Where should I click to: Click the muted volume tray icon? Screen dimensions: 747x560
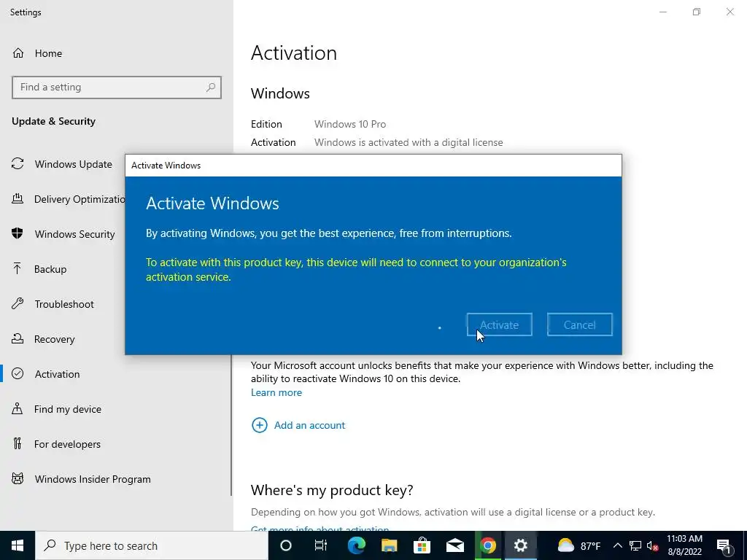pos(652,546)
